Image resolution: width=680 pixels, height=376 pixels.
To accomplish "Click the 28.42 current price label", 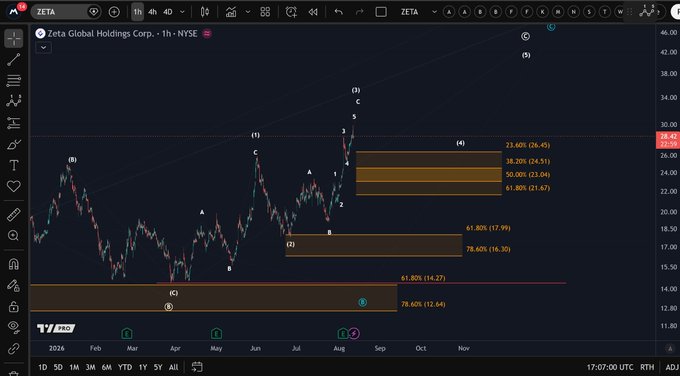I will (x=668, y=136).
